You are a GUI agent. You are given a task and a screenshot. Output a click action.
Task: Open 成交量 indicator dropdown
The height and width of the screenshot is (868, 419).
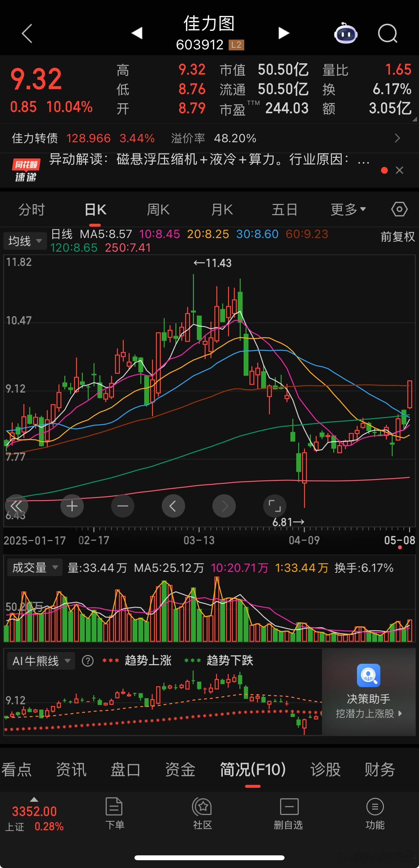point(35,568)
